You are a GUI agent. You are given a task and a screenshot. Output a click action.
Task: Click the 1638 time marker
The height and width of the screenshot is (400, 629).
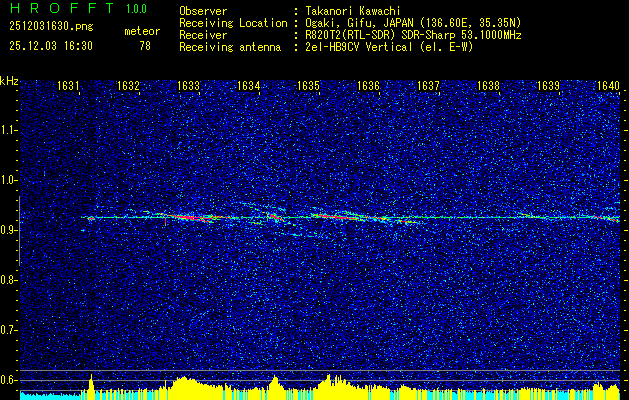tap(488, 85)
